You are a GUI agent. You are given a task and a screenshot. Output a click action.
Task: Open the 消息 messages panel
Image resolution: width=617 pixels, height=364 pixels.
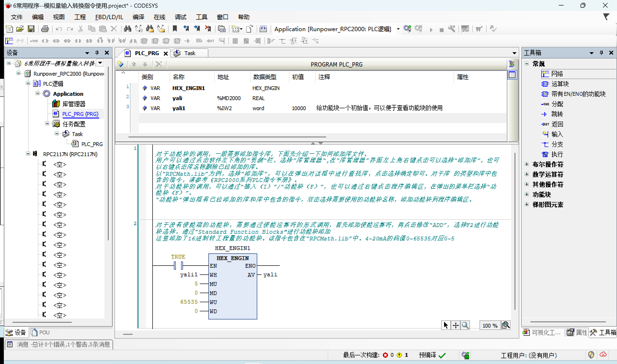point(59,344)
